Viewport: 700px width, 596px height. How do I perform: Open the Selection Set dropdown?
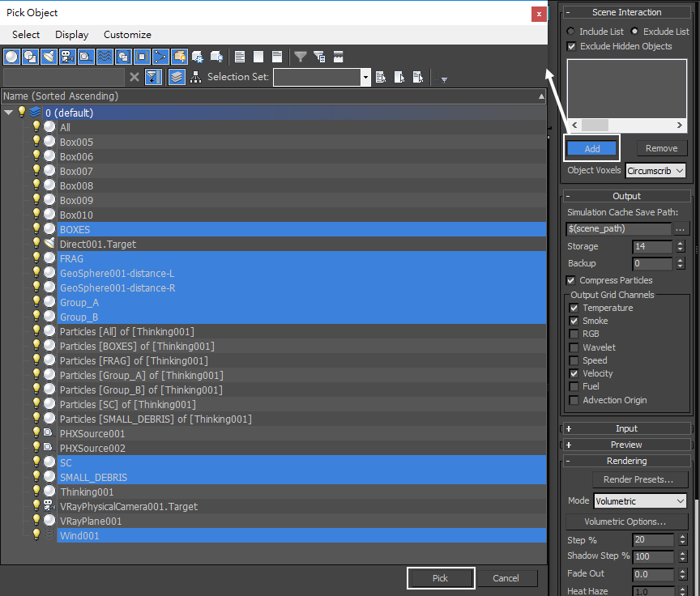365,77
